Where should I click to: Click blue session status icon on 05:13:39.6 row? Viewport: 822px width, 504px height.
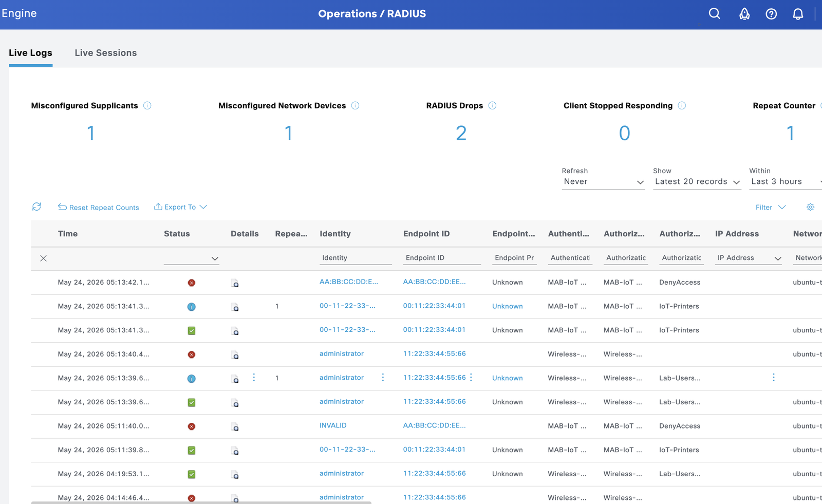192,379
